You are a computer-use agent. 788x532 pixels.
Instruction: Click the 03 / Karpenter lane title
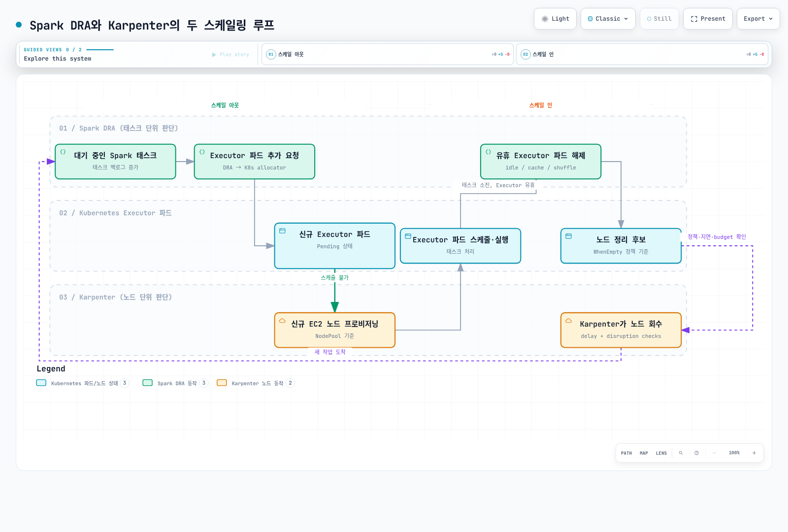[x=115, y=297]
